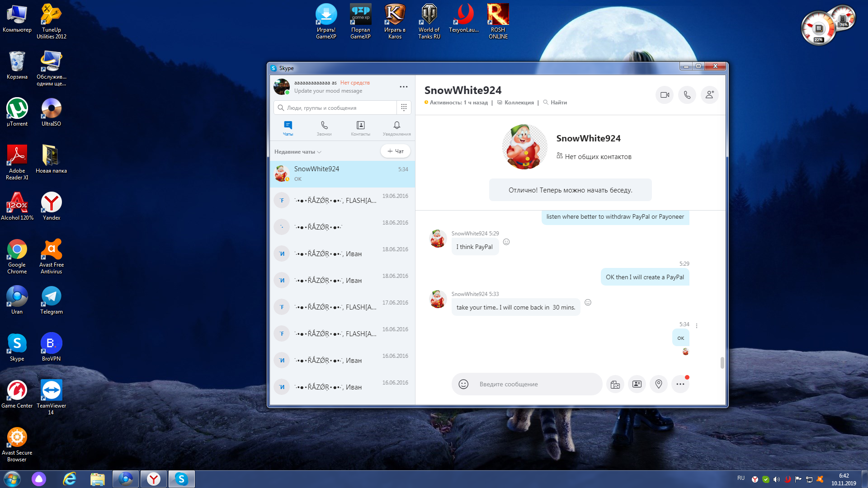Click the share contact card icon
This screenshot has height=488, width=868.
click(x=637, y=384)
